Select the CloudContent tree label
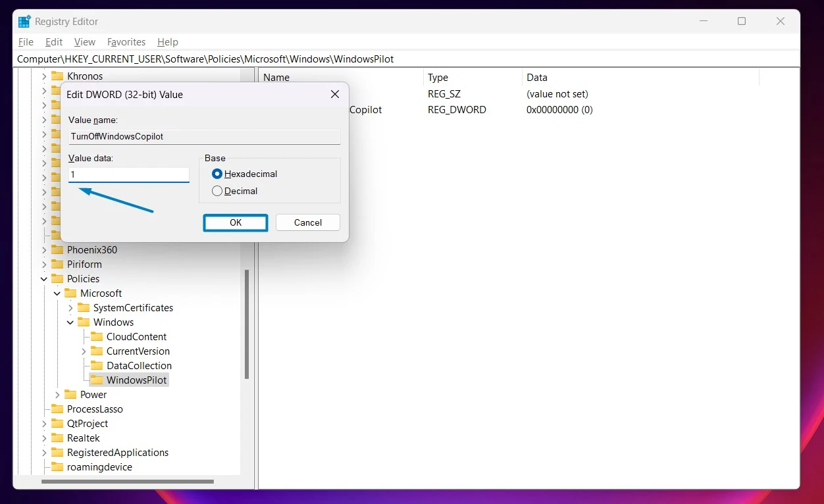This screenshot has width=824, height=504. click(137, 337)
